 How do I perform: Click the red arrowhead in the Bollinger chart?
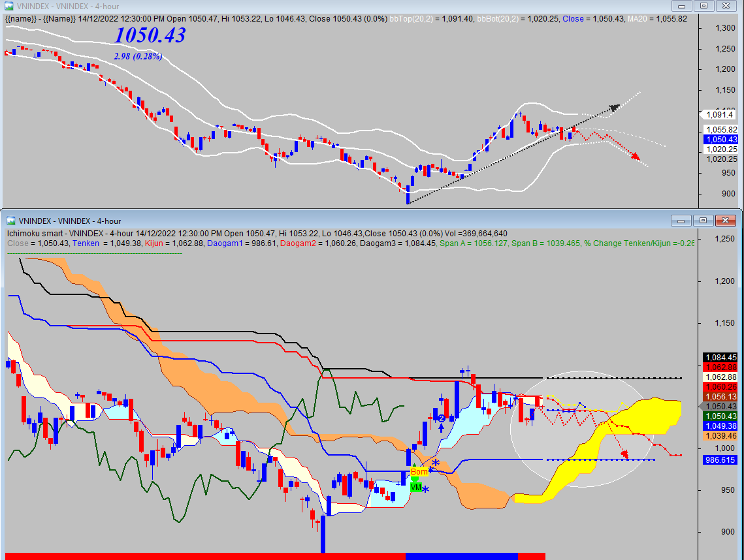[636, 157]
